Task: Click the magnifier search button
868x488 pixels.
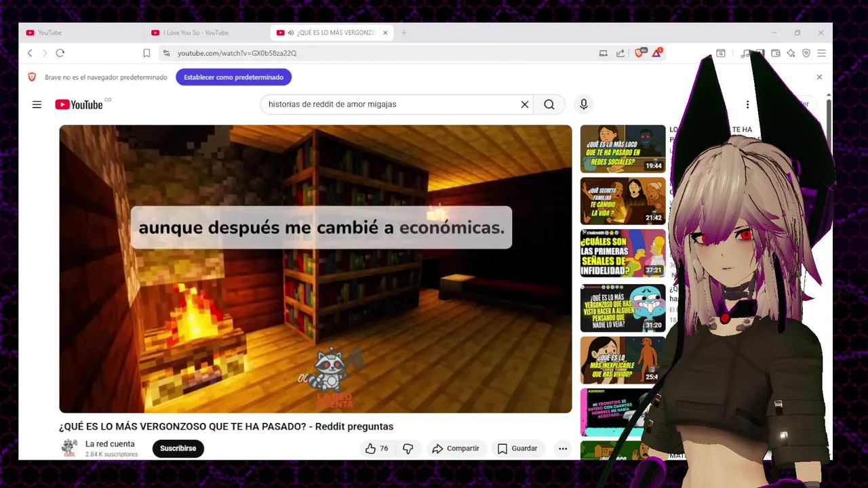Action: (549, 104)
